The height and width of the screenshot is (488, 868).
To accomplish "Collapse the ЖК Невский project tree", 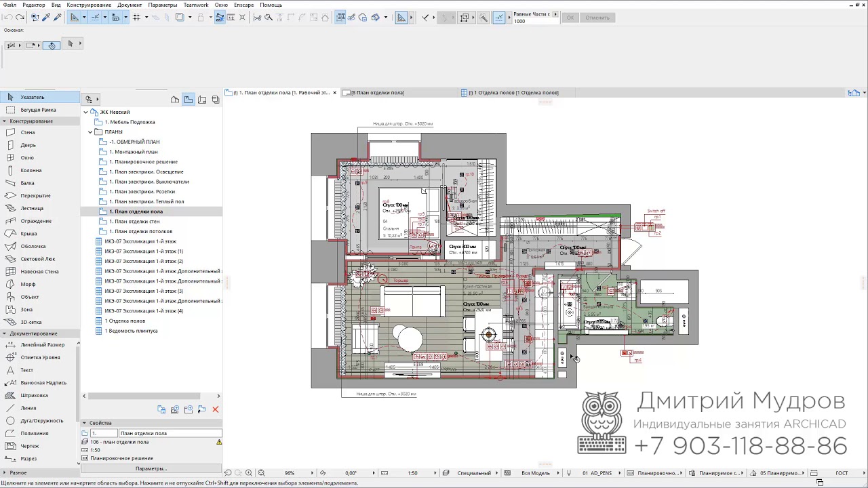I will 85,112.
